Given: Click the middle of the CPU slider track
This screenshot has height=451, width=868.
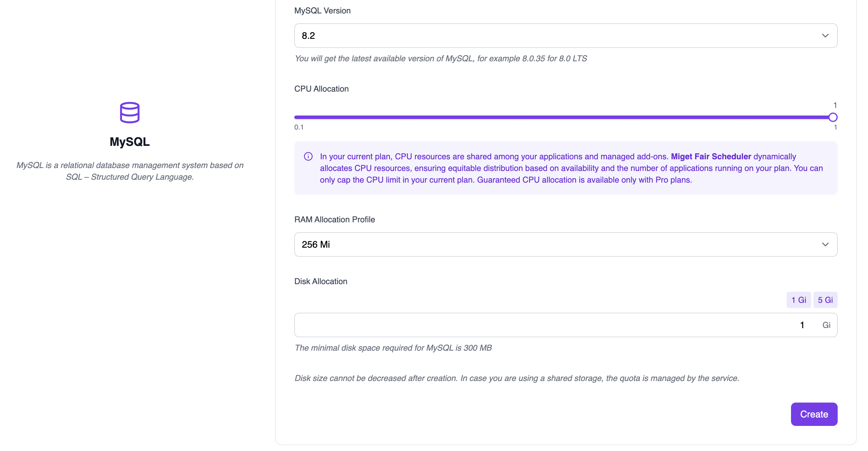Looking at the screenshot, I should (x=563, y=117).
